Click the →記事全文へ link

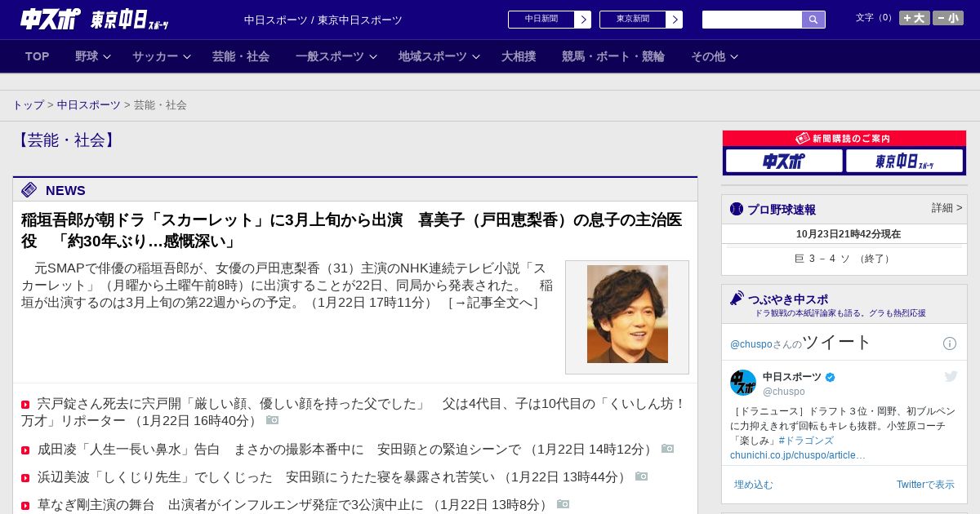click(x=493, y=303)
